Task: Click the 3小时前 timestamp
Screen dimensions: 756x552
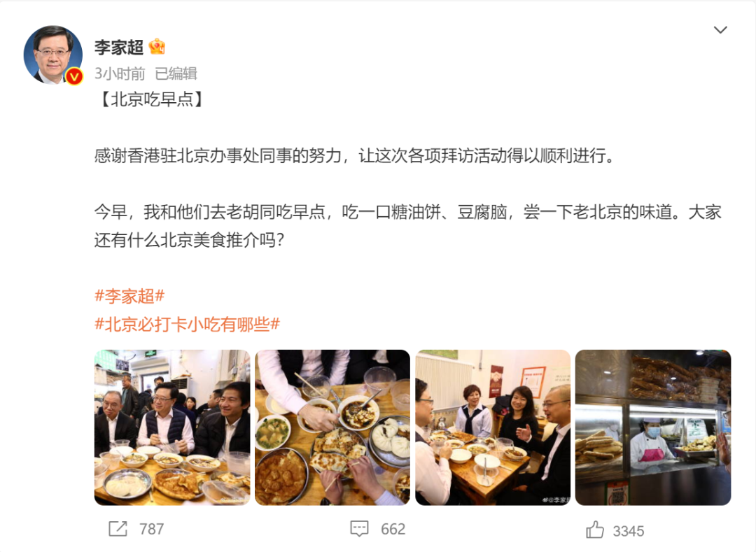Action: (120, 73)
